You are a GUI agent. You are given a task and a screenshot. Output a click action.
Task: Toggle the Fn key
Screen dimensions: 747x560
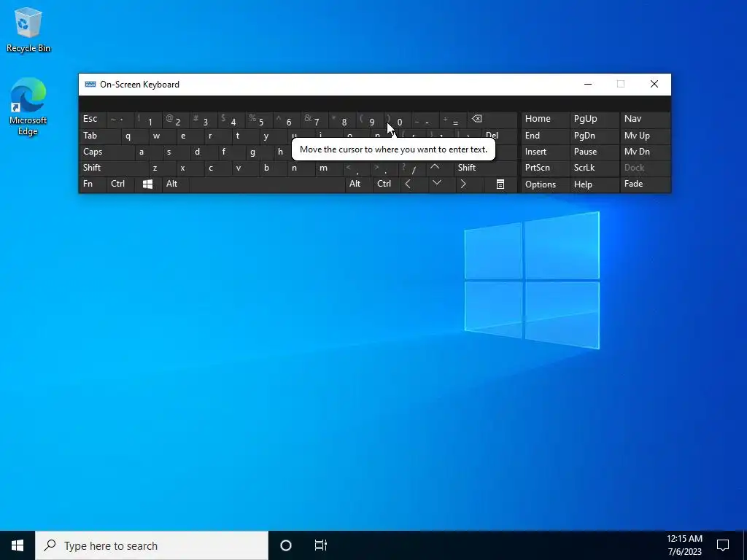click(93, 184)
